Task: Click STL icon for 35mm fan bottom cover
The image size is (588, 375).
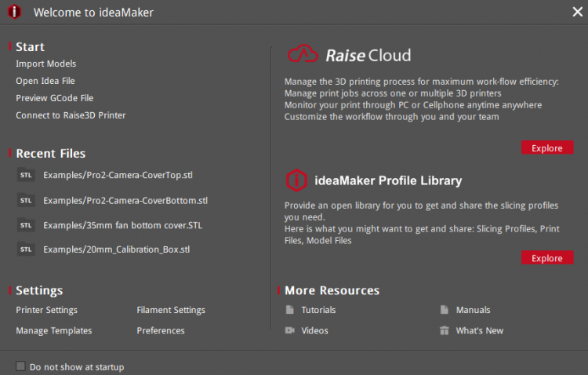Action: 26,225
